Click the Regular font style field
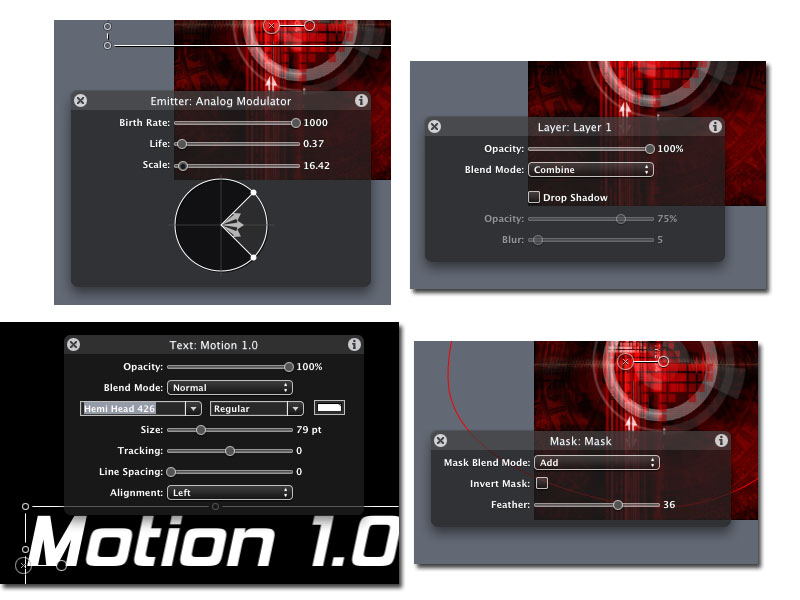Image resolution: width=800 pixels, height=600 pixels. 249,409
